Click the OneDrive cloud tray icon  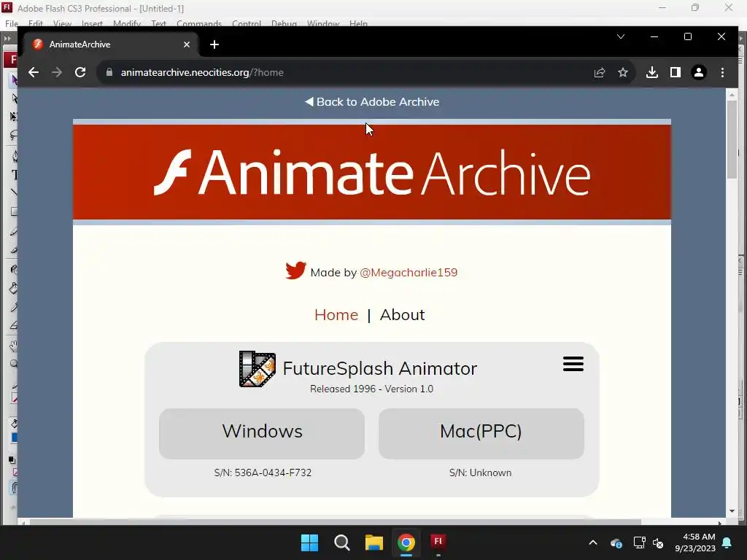pyautogui.click(x=616, y=542)
